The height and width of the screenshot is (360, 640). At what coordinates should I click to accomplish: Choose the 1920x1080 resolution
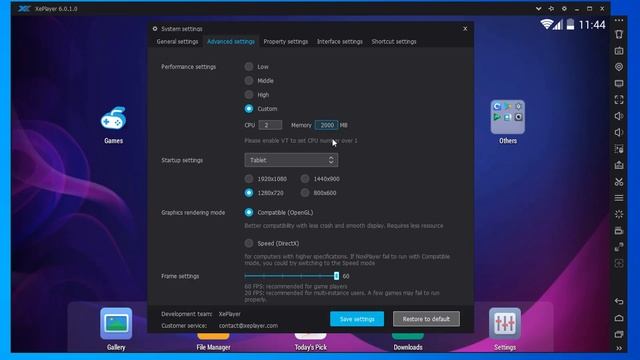pyautogui.click(x=249, y=179)
